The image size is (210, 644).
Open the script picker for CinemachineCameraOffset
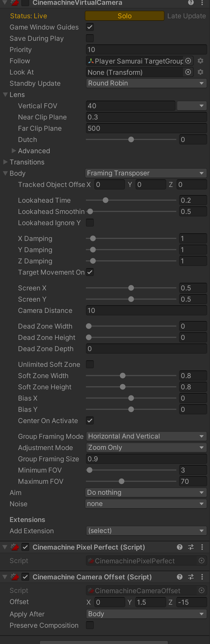[x=202, y=590]
